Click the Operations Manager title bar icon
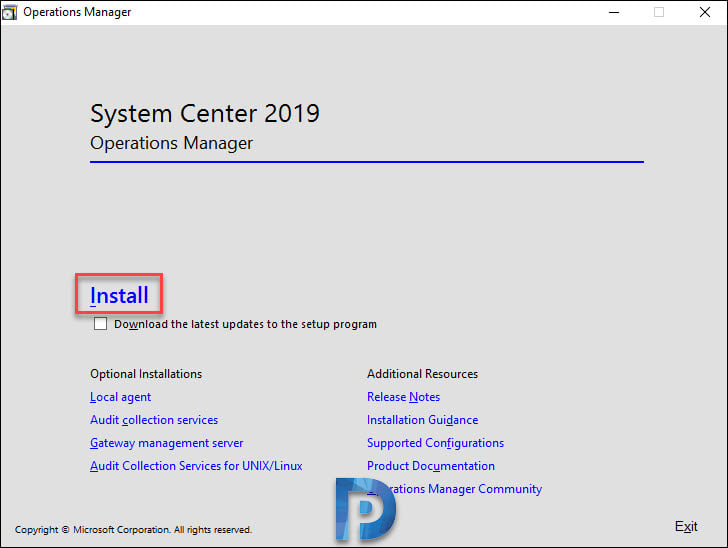The image size is (728, 548). [x=9, y=13]
